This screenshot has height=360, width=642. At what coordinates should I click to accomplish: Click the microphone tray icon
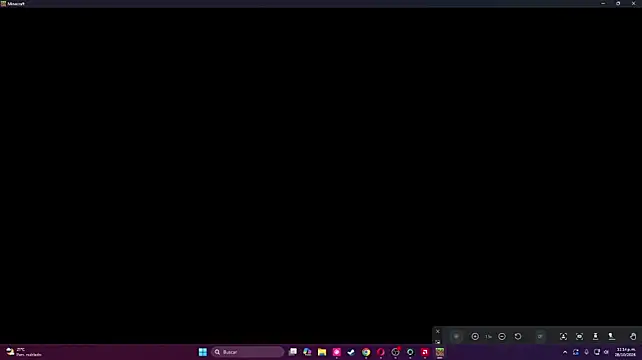pyautogui.click(x=586, y=352)
